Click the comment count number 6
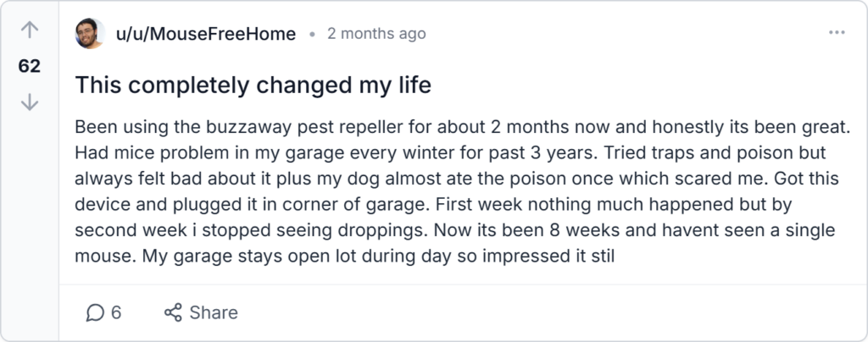 point(116,312)
